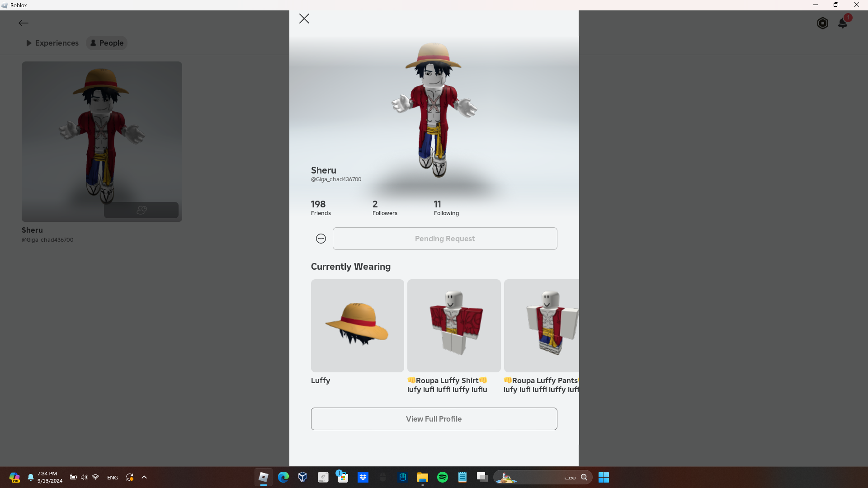This screenshot has height=488, width=868.
Task: Open Copilot from the taskbar
Action: [14, 477]
